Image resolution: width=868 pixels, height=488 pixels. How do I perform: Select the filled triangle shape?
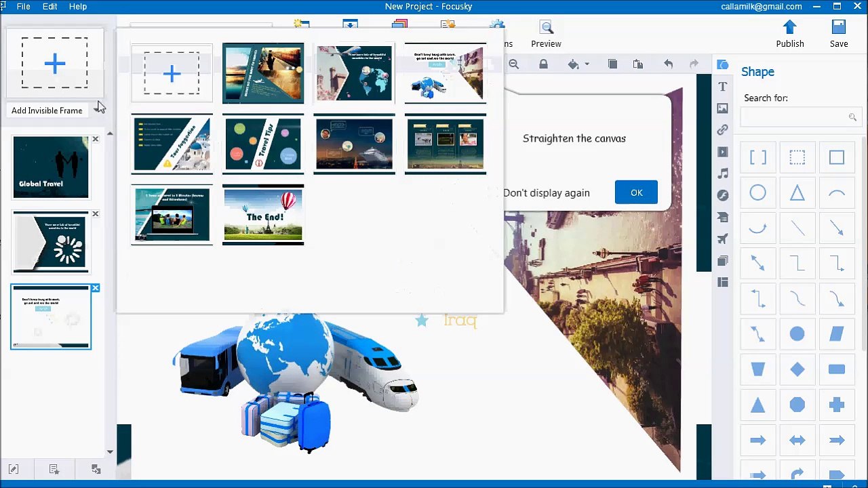[x=758, y=405]
